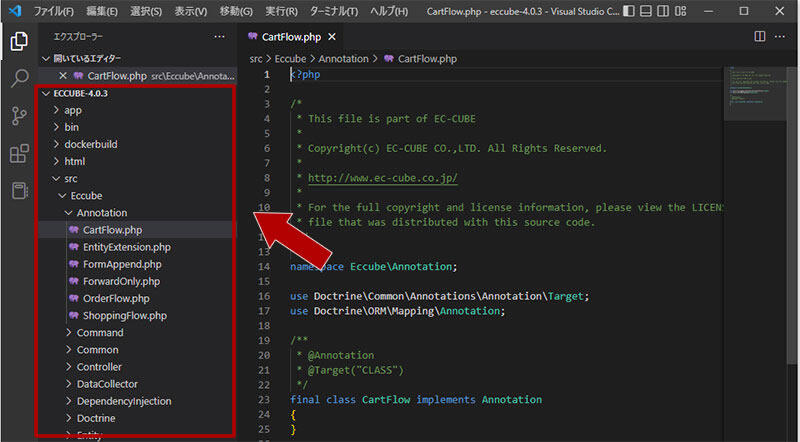Click the final class CartFlow code line
800x442 pixels.
pos(416,400)
